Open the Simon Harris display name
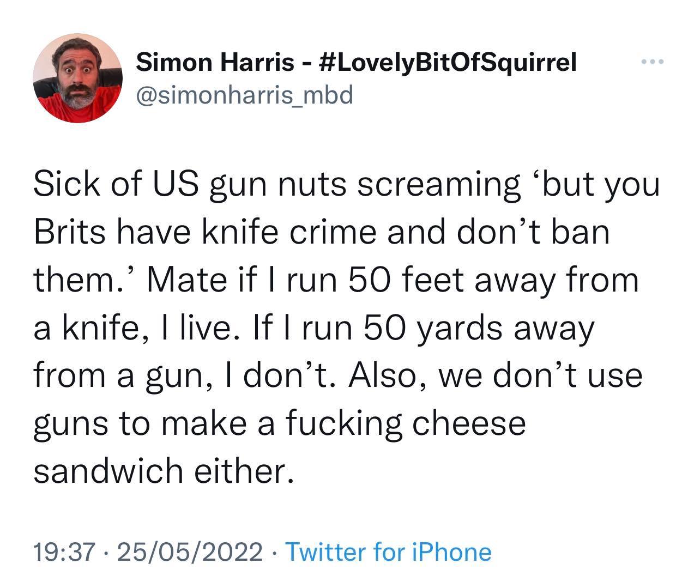 [215, 64]
